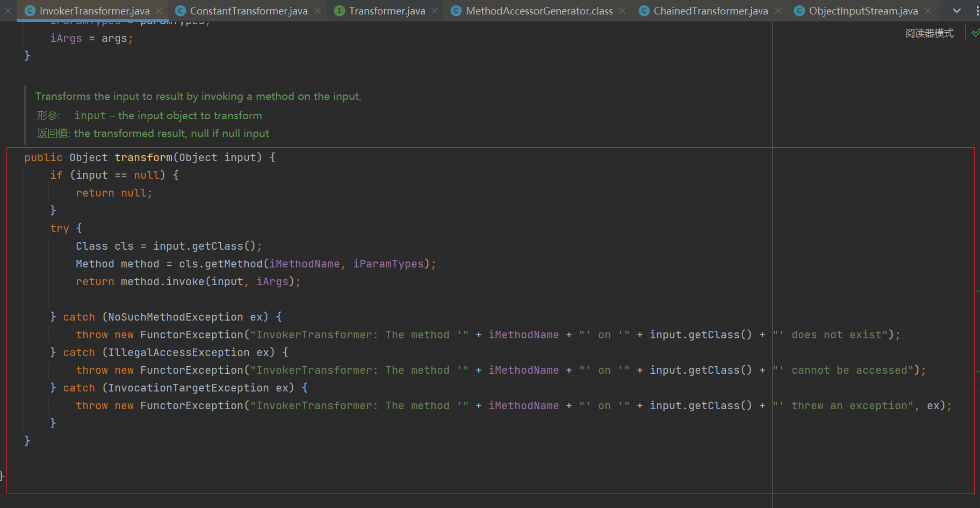Image resolution: width=980 pixels, height=508 pixels.
Task: Click ConstantTransformer.java class file icon
Action: tap(181, 11)
